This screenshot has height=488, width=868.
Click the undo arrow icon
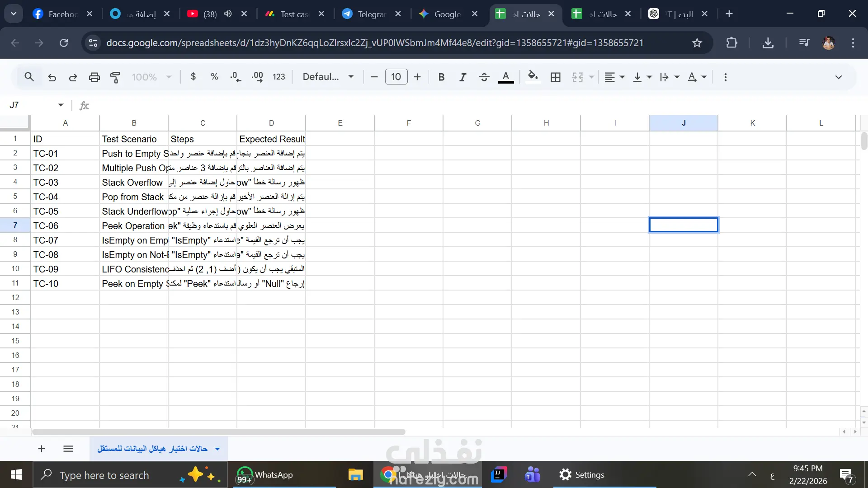[52, 77]
